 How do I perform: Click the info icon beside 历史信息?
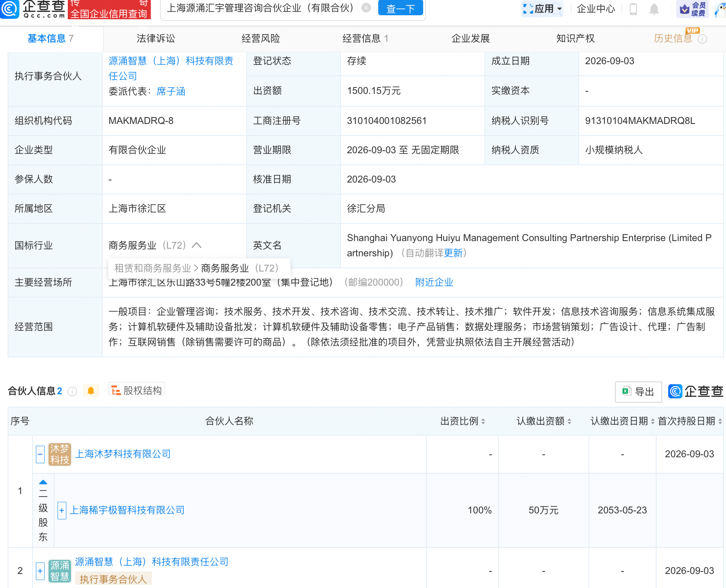point(702,39)
